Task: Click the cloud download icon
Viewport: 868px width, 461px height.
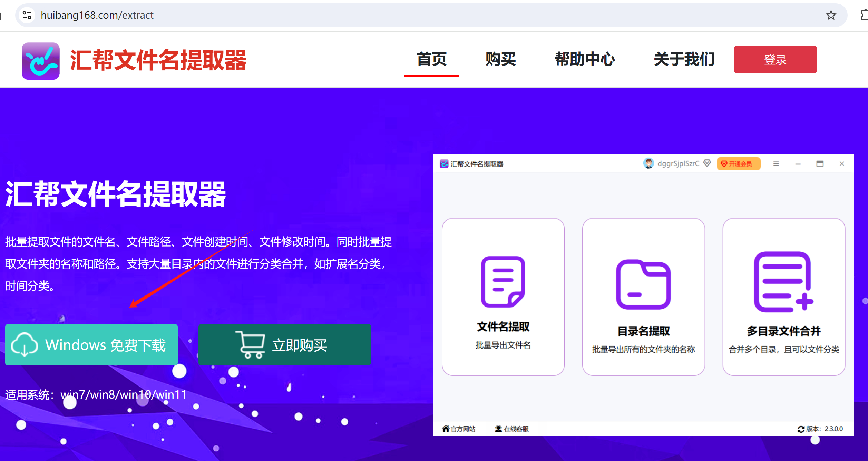Action: click(x=25, y=345)
